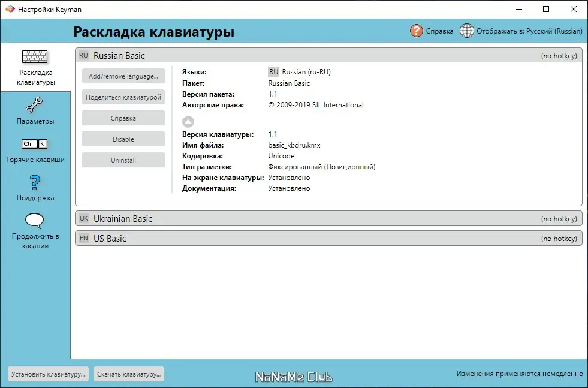
Task: Click the language value Russian (ru-RU)
Action: pos(306,72)
